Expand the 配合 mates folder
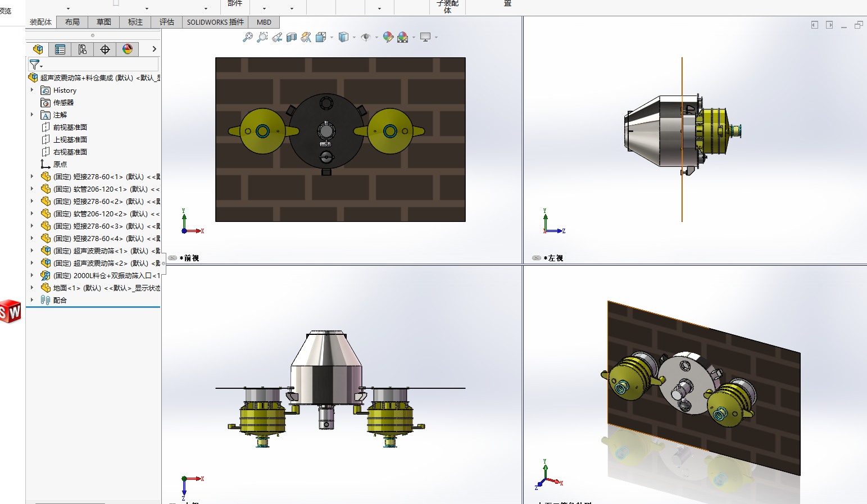Screen dimensions: 867x504 click(32, 300)
